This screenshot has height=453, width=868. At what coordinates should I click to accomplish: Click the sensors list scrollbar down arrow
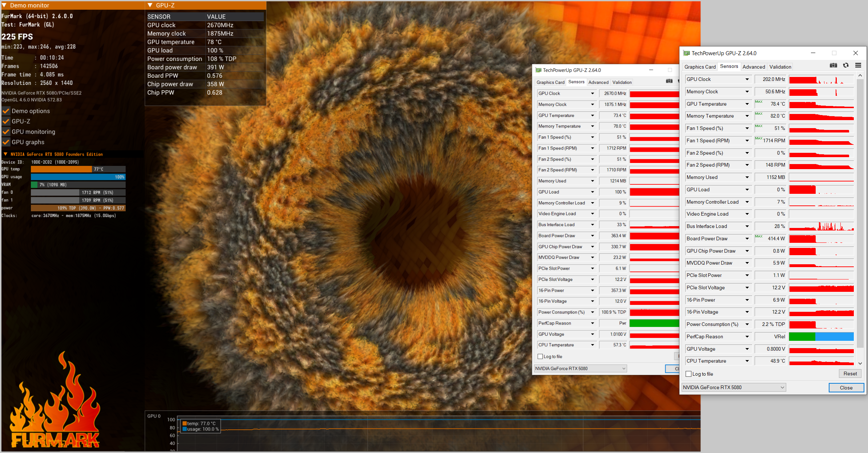click(x=860, y=363)
